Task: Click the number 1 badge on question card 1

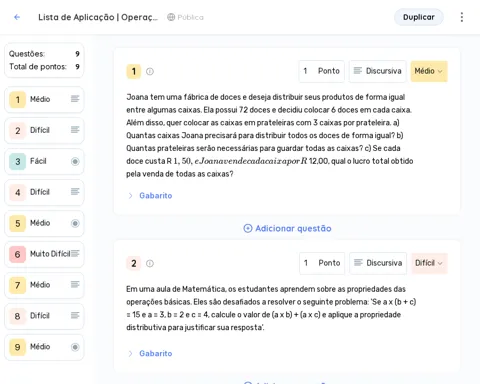Action: pos(134,71)
